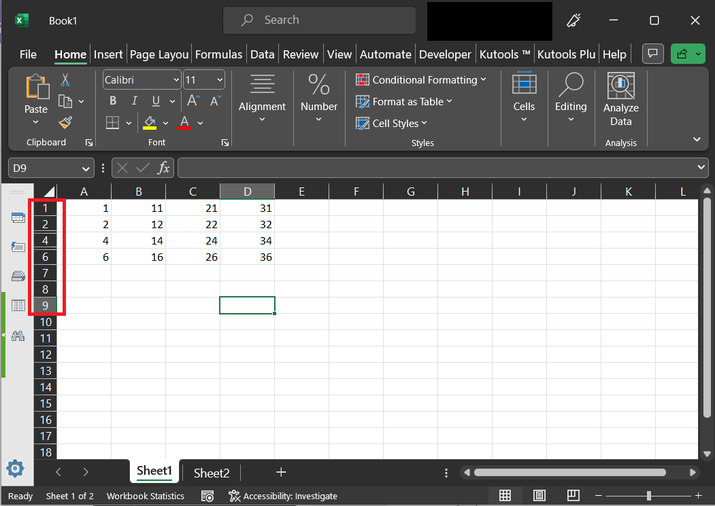Screen dimensions: 715x506
Task: Switch to the Sheet2 worksheet tab
Action: point(211,473)
